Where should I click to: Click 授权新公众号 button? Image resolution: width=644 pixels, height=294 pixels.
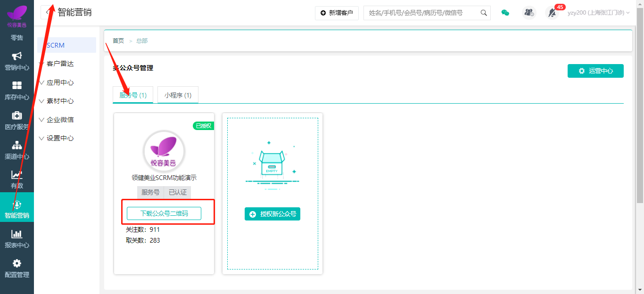(x=272, y=214)
